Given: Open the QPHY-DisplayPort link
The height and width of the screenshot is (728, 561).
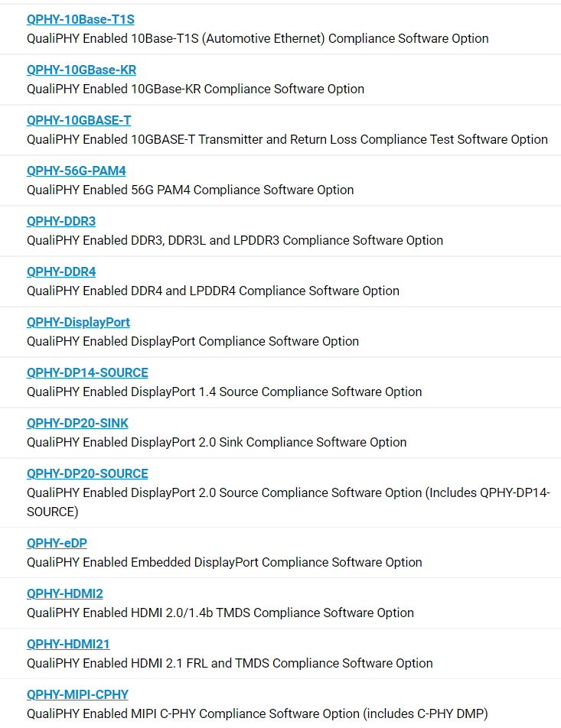Looking at the screenshot, I should click(x=78, y=322).
